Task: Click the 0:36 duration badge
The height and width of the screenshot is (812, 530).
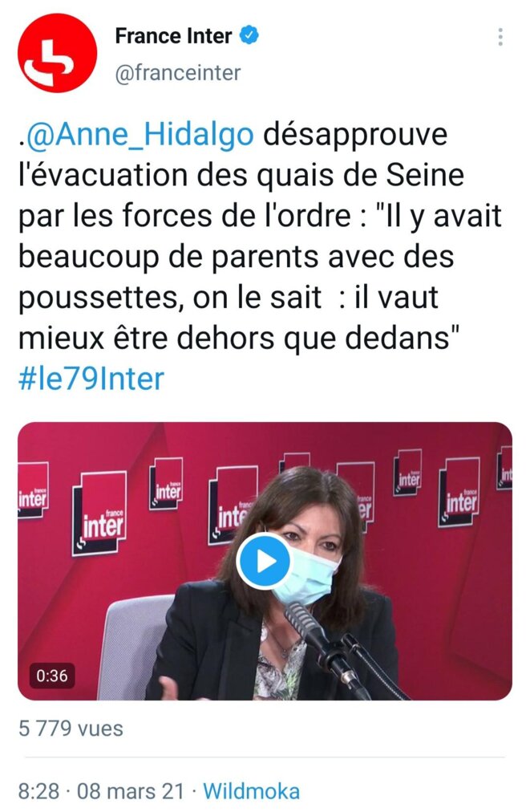Action: 52,676
